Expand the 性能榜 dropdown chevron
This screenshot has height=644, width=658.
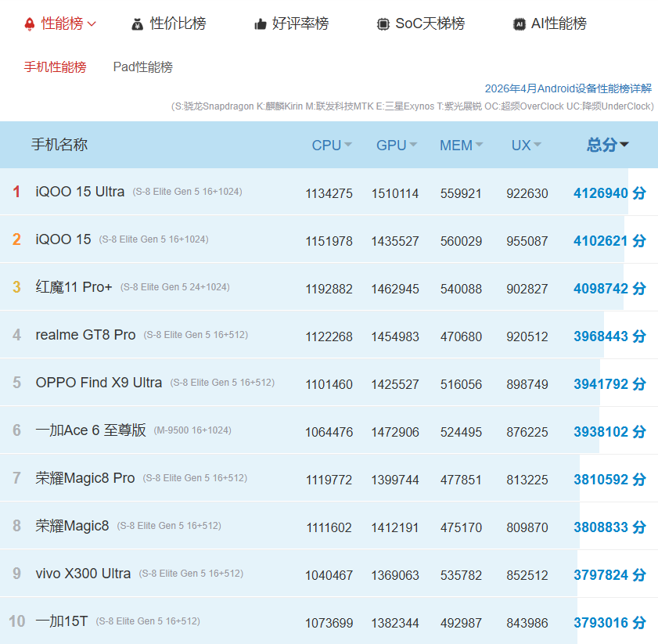[92, 24]
